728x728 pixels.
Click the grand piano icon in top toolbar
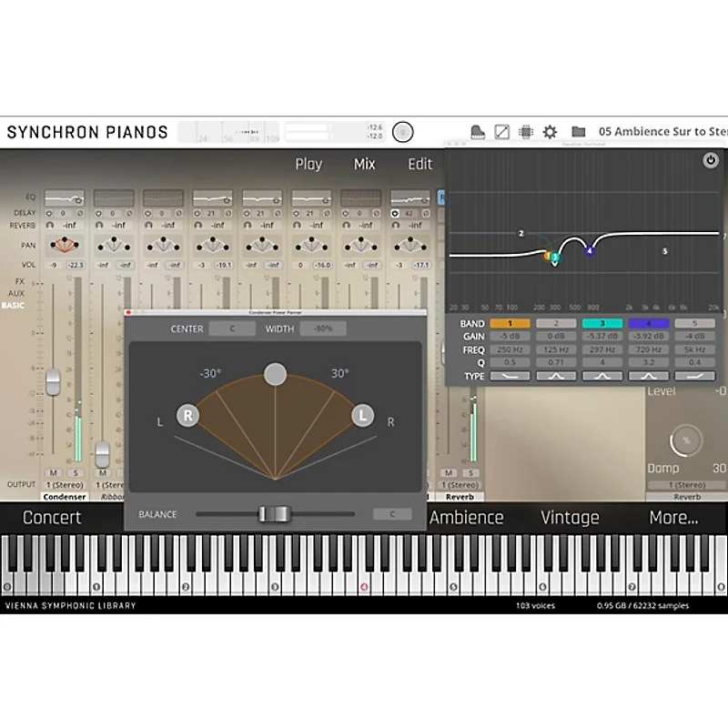(477, 132)
